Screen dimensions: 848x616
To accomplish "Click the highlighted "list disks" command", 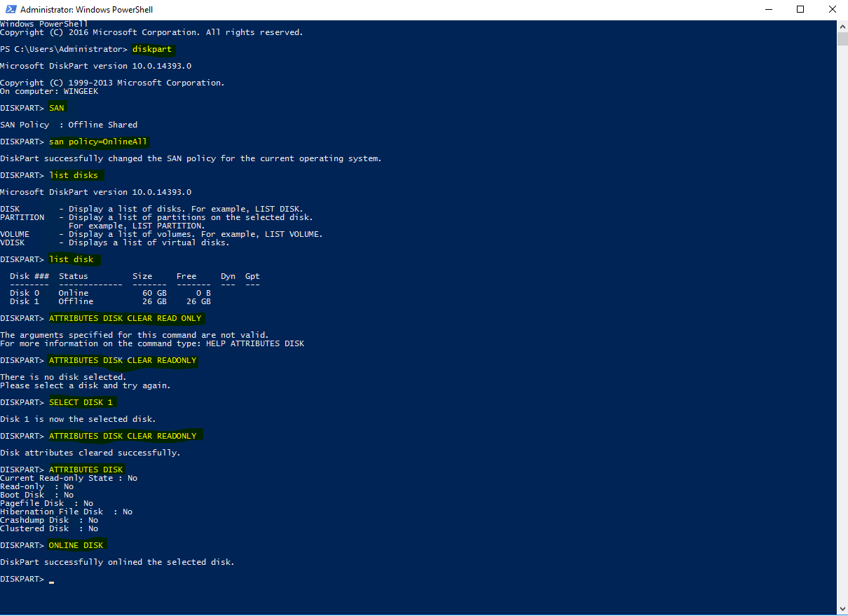I will pyautogui.click(x=74, y=175).
